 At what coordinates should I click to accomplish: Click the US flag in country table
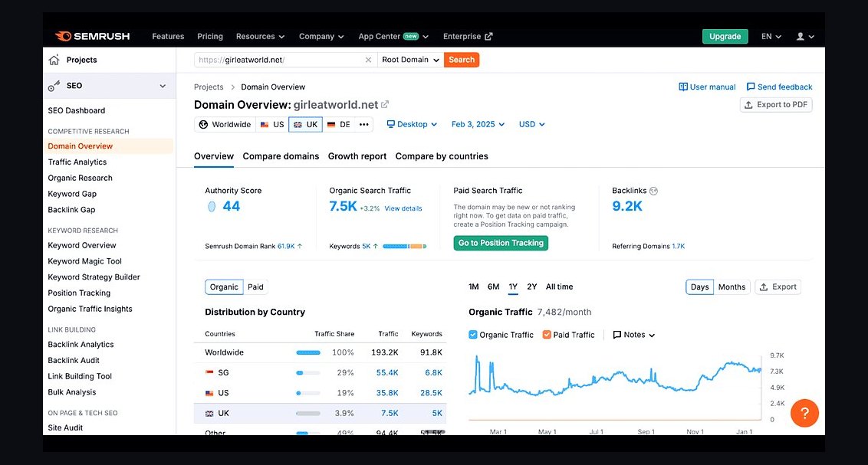pyautogui.click(x=209, y=393)
